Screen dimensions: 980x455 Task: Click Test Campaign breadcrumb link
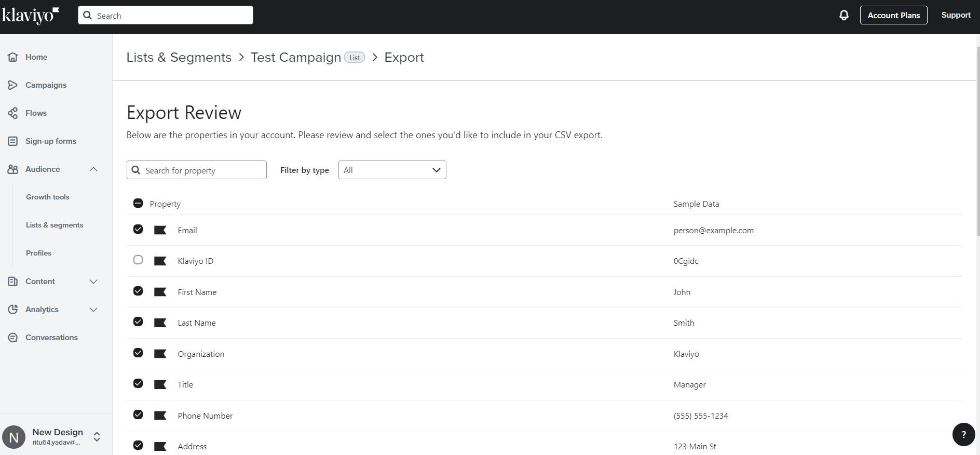click(x=296, y=57)
